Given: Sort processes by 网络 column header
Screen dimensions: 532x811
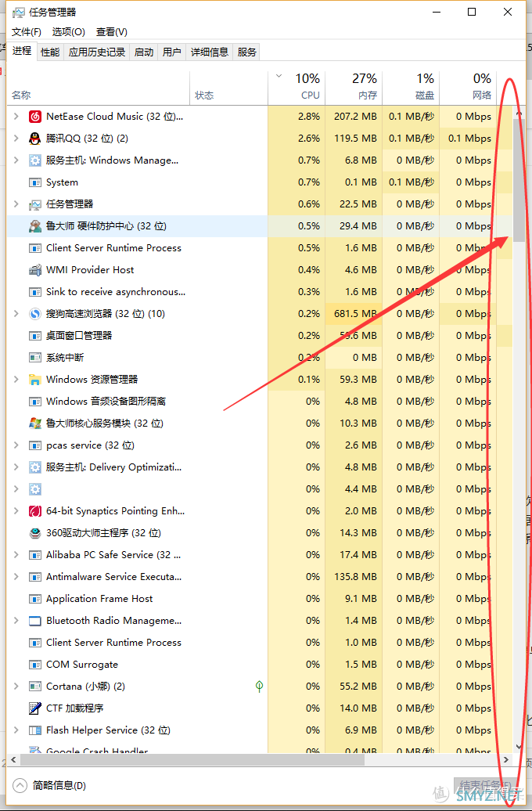Looking at the screenshot, I should [469, 88].
